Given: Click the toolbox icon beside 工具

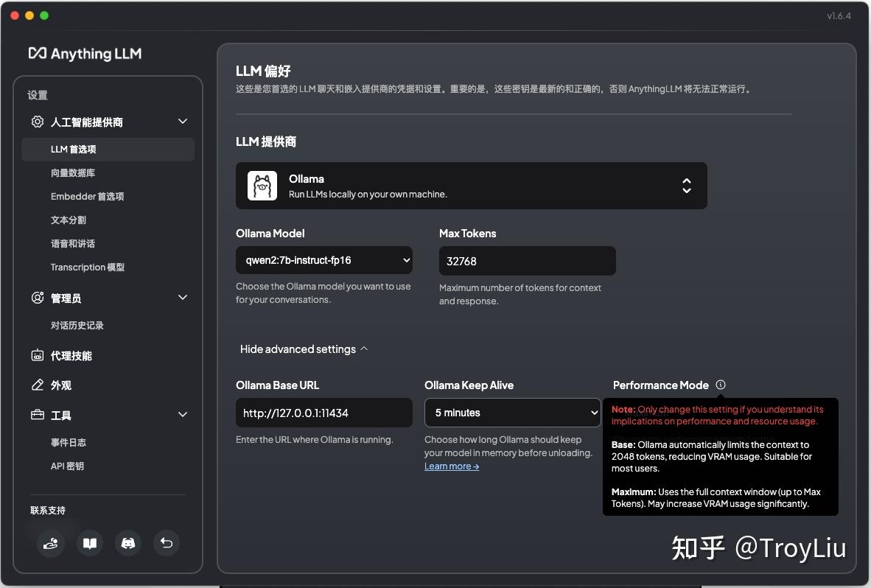Looking at the screenshot, I should [x=38, y=415].
